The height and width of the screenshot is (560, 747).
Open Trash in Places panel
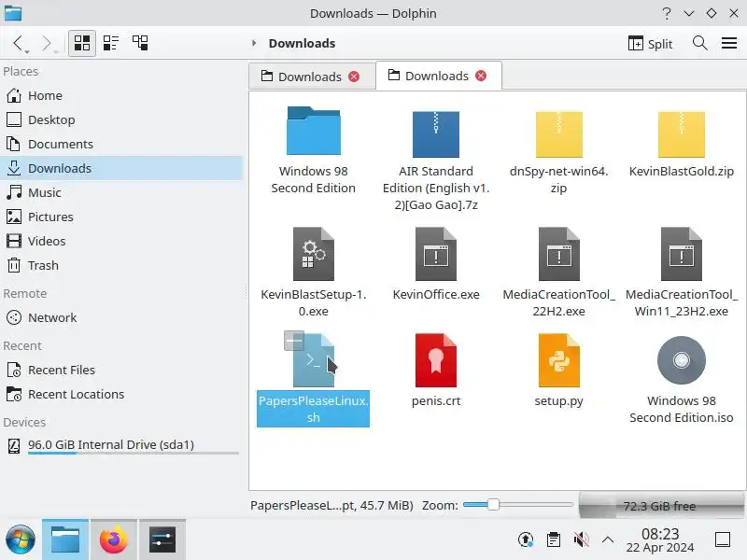(x=121, y=266)
